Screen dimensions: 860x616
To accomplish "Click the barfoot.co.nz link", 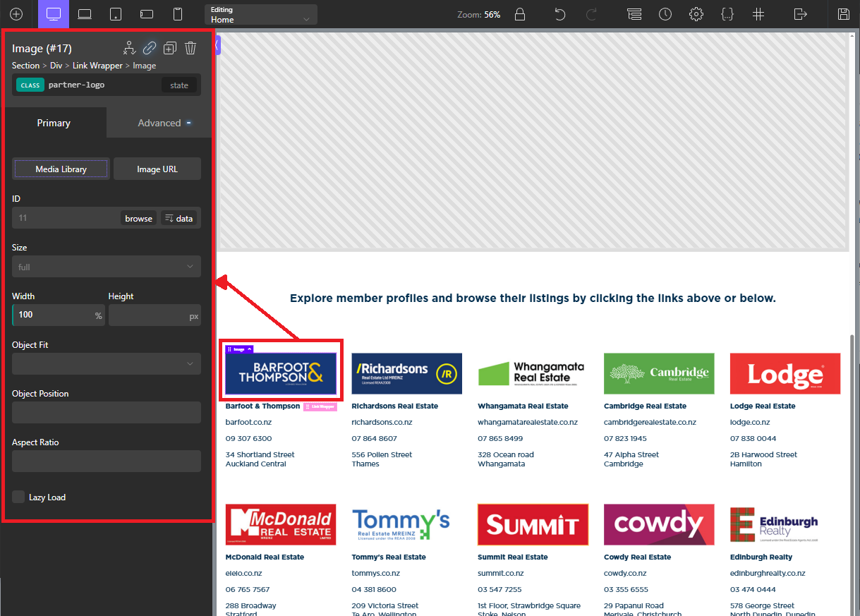I will click(x=248, y=422).
